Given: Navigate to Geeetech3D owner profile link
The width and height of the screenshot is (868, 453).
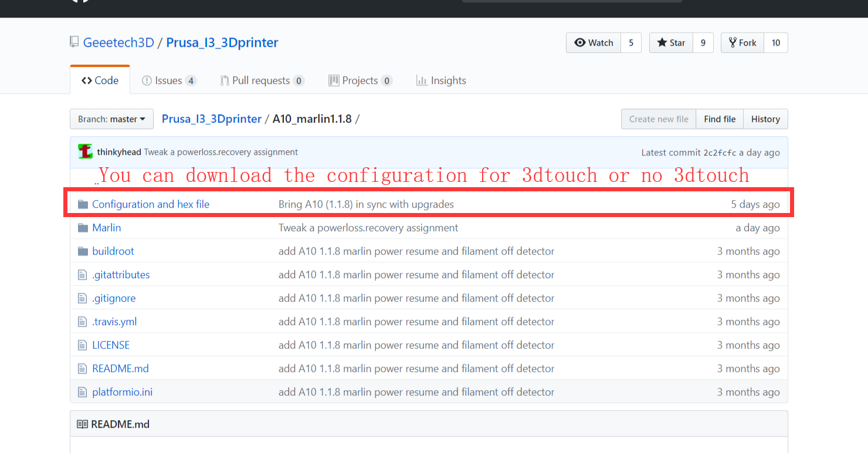Looking at the screenshot, I should (x=118, y=43).
